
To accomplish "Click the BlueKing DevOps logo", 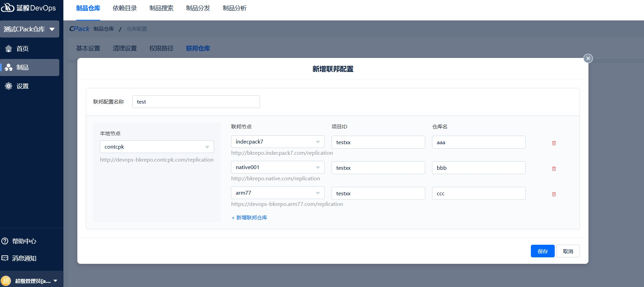I will tap(28, 8).
